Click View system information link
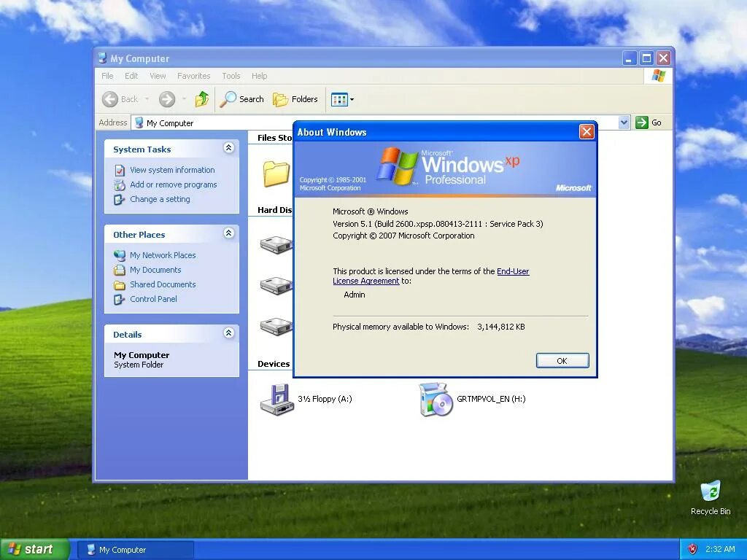747x560 pixels. tap(172, 170)
